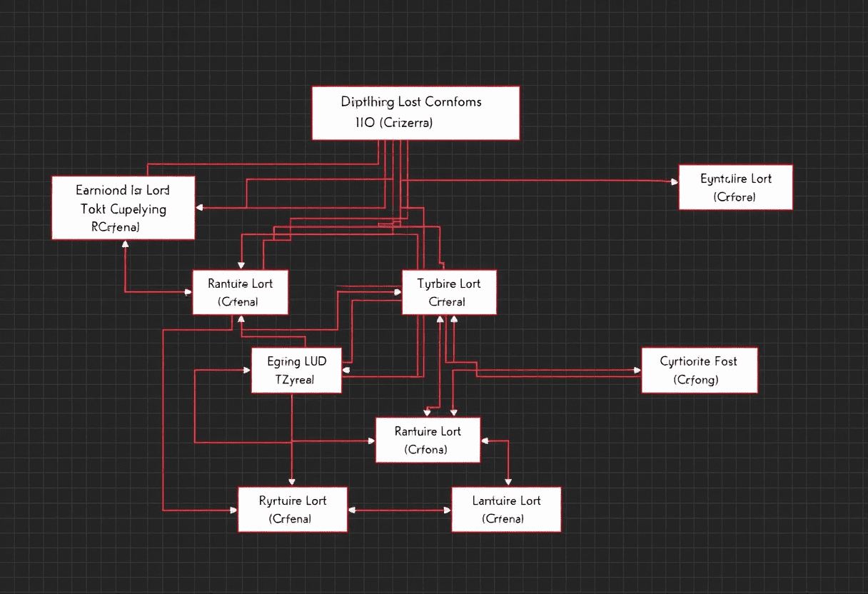Screen dimensions: 868x594
Task: Select the Rantuire Lort (Crfena) node
Action: tap(240, 292)
